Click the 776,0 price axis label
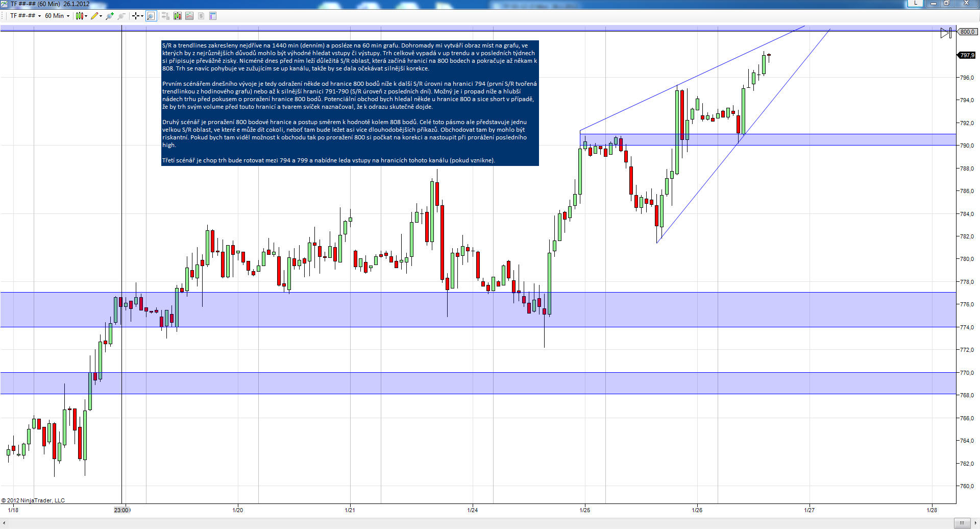Screen dimensions: 980x529 [x=967, y=304]
